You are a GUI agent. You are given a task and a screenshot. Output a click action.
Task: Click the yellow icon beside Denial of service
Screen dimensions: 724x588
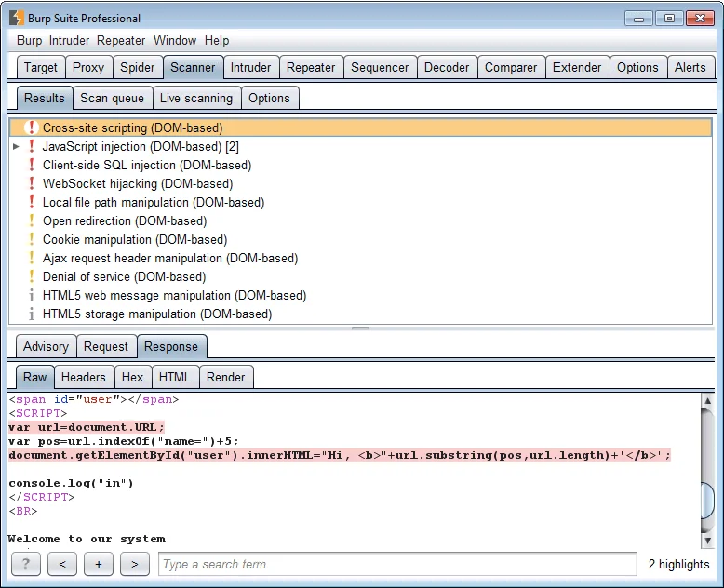32,276
